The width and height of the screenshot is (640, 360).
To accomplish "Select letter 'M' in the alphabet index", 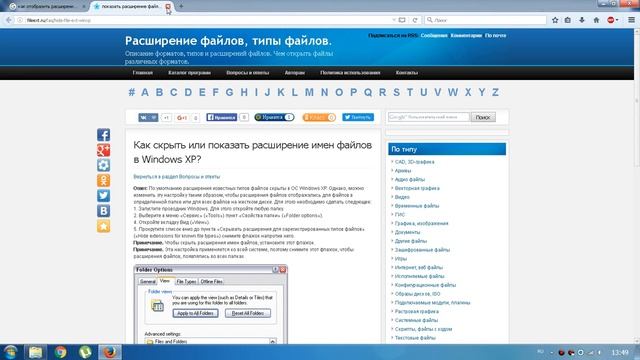I will [309, 92].
